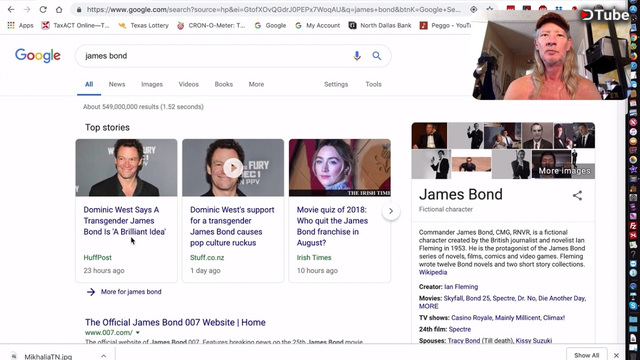Start voice search with the microphone icon

coord(357,56)
